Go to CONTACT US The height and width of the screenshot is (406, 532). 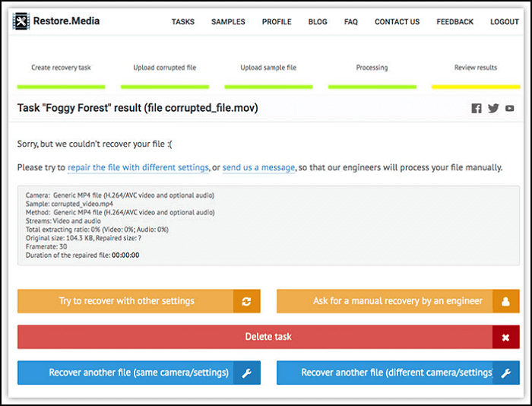pos(397,22)
